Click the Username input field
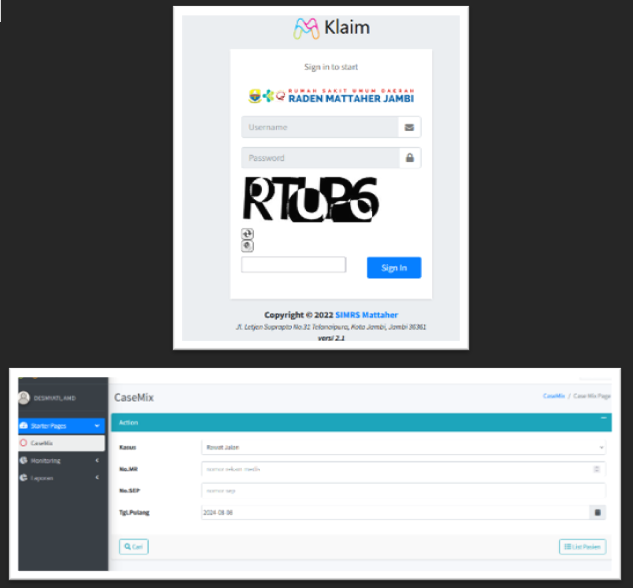 [x=319, y=128]
